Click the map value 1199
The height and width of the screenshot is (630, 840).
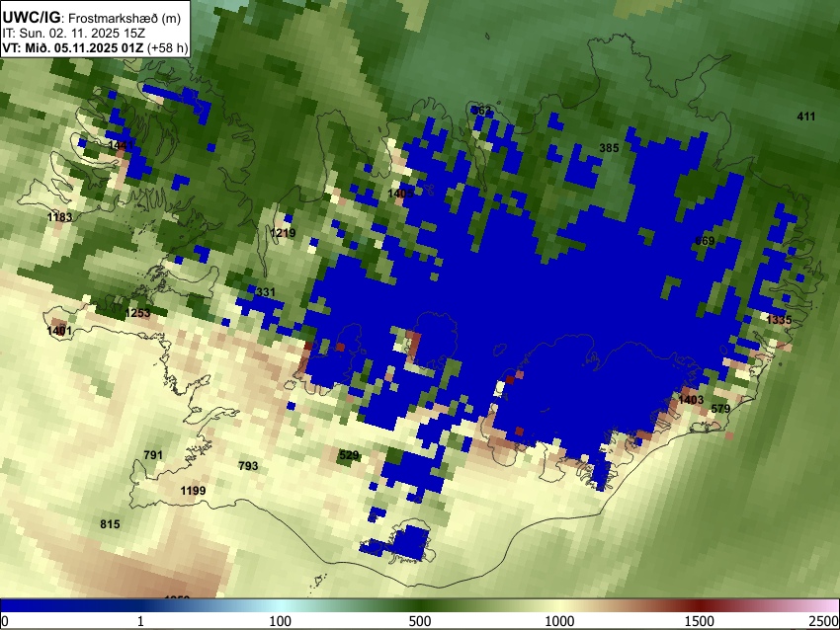tap(193, 491)
